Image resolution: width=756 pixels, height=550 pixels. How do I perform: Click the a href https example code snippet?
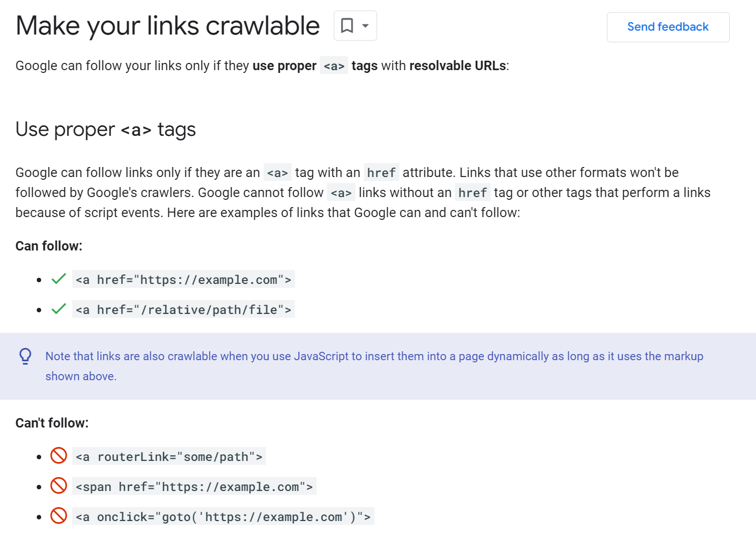click(x=184, y=279)
